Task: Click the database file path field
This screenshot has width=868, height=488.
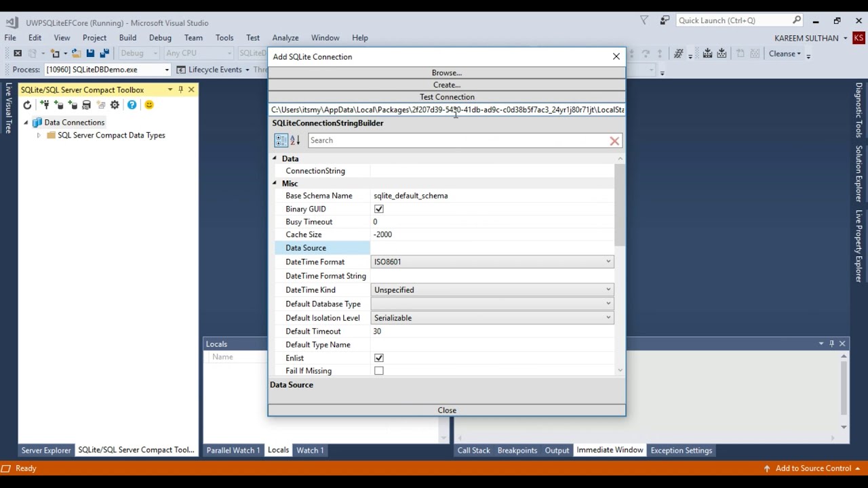Action: pyautogui.click(x=447, y=110)
